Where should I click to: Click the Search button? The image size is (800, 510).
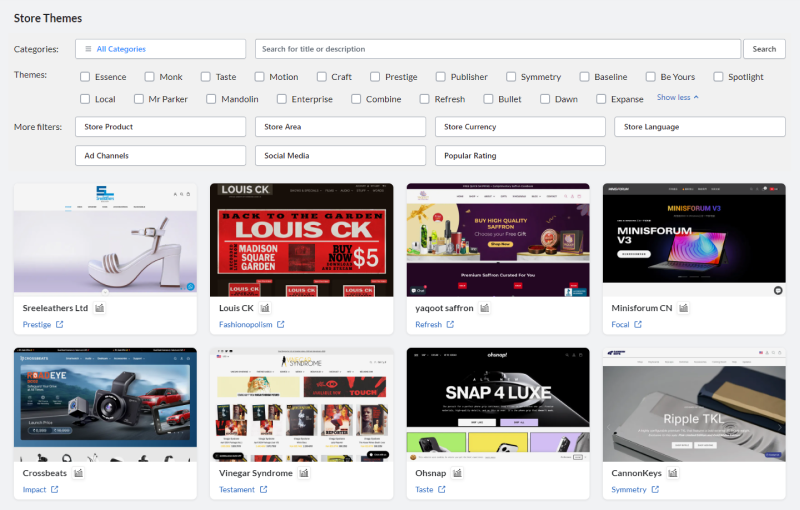(x=764, y=49)
